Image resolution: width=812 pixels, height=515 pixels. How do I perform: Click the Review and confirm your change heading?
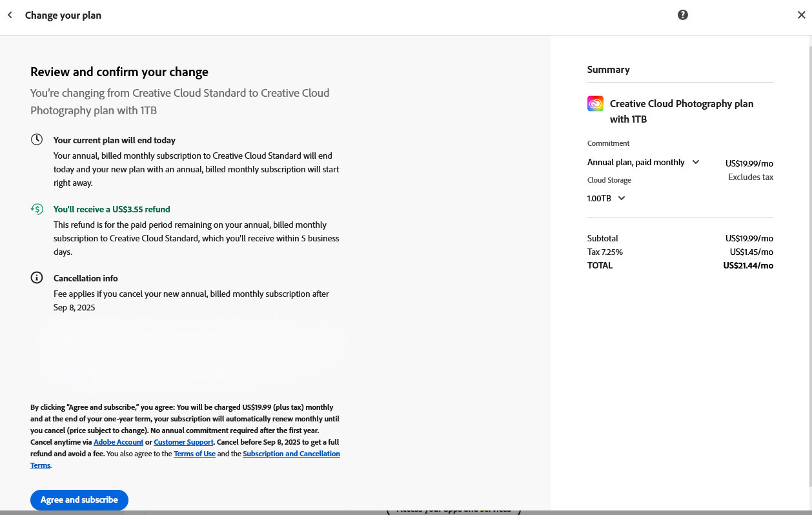(119, 72)
